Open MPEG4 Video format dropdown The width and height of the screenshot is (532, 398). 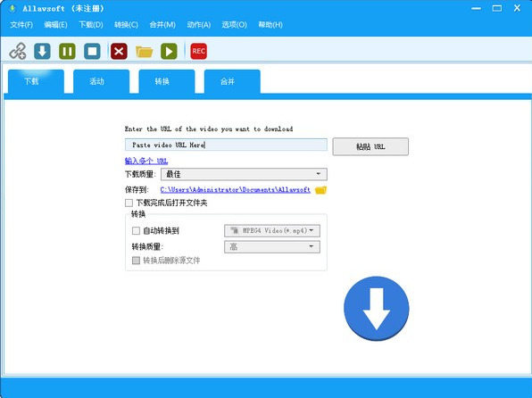pyautogui.click(x=272, y=231)
